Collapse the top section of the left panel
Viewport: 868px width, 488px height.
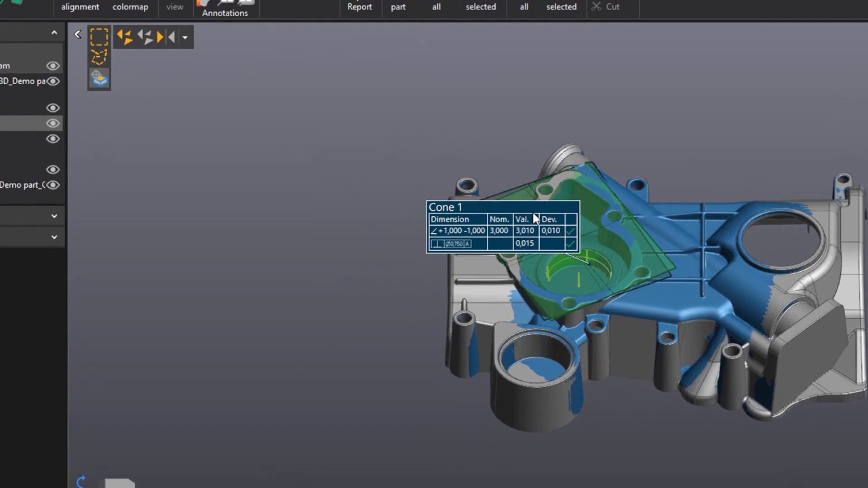coord(54,33)
